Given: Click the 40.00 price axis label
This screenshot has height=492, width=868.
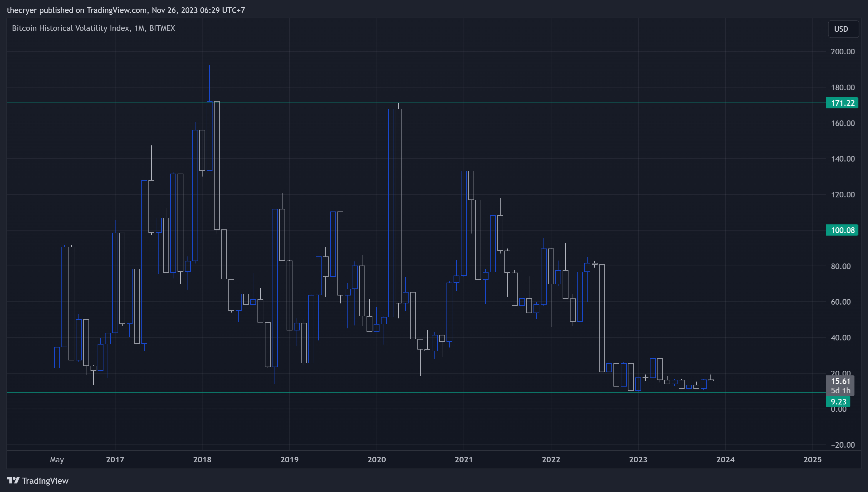Looking at the screenshot, I should [x=841, y=337].
